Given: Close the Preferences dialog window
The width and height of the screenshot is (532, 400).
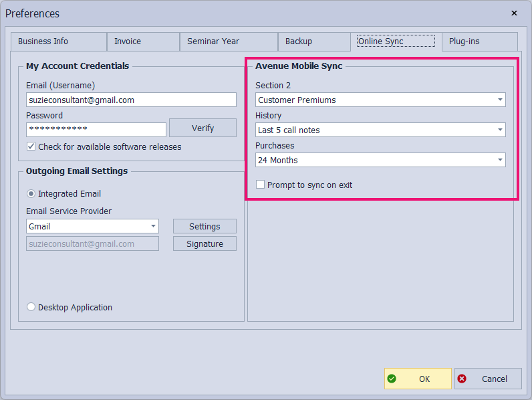Looking at the screenshot, I should click(x=514, y=13).
